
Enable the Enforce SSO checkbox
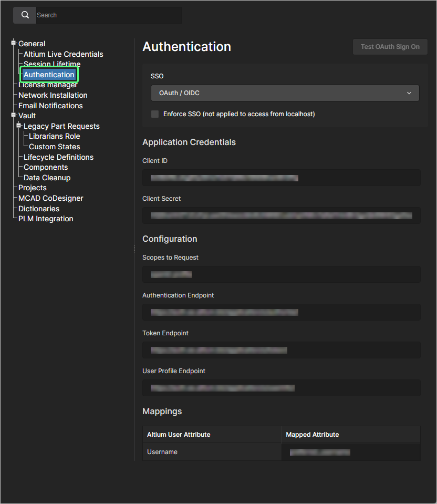point(155,114)
